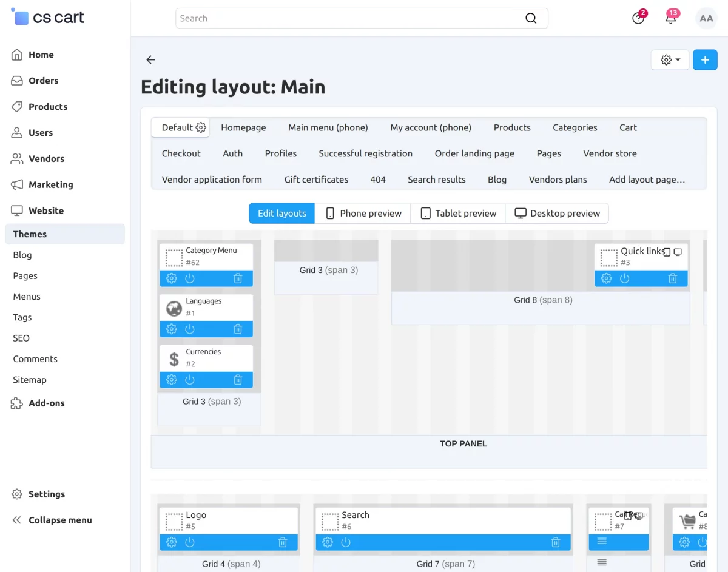
Task: Open the gear dropdown at top right
Action: 670,60
